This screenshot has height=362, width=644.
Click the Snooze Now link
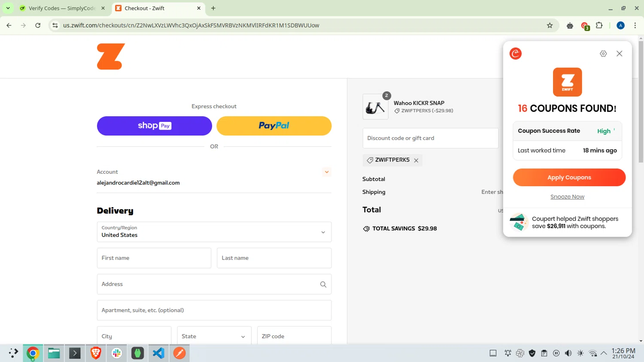tap(567, 197)
